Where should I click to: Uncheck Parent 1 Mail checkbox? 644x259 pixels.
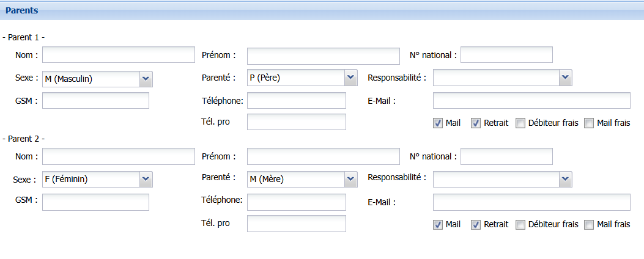pyautogui.click(x=438, y=123)
